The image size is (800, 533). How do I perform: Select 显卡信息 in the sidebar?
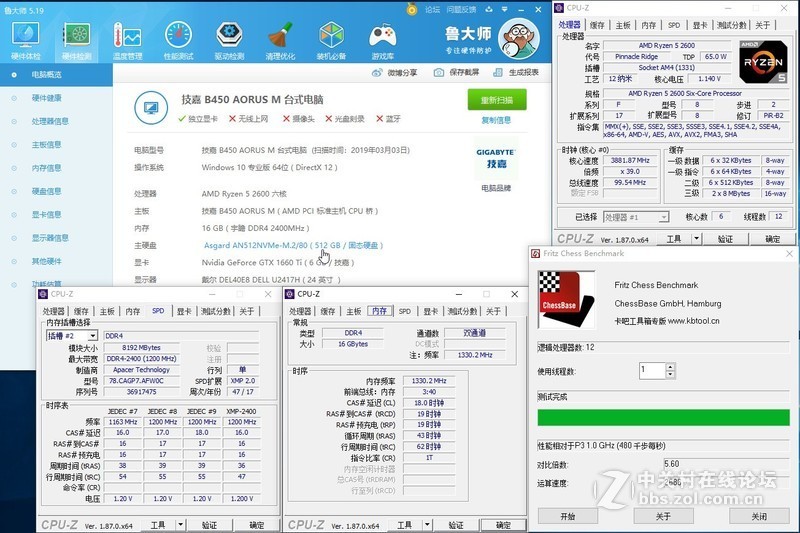[x=46, y=215]
